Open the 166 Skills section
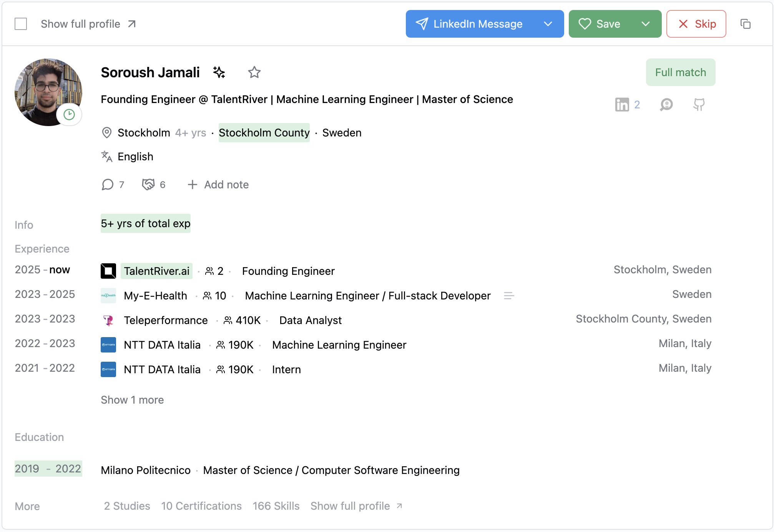 276,506
